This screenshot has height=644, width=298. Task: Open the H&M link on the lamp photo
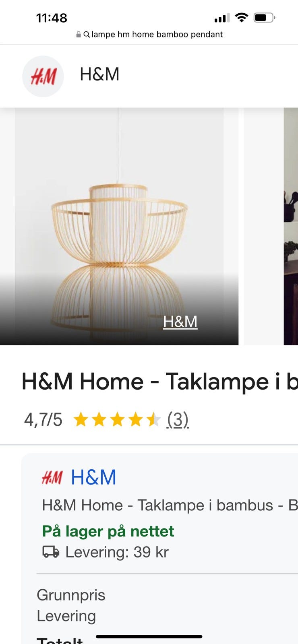[x=180, y=322]
